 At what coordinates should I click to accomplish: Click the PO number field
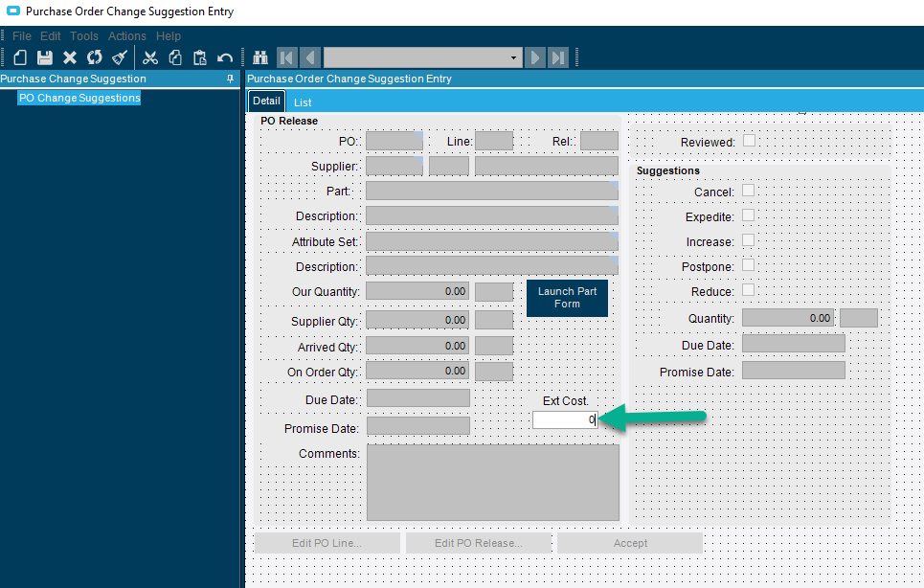pyautogui.click(x=394, y=142)
